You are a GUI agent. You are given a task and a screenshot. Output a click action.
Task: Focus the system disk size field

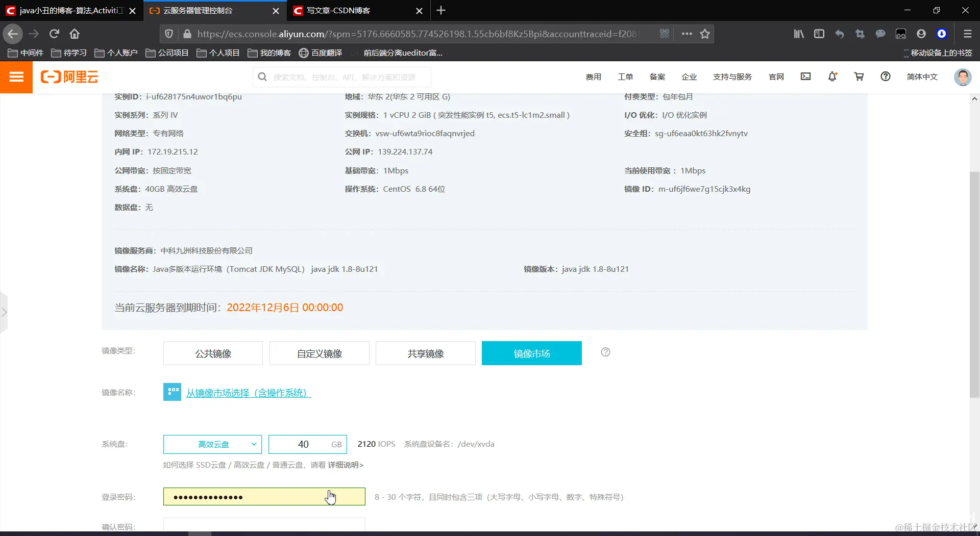308,444
